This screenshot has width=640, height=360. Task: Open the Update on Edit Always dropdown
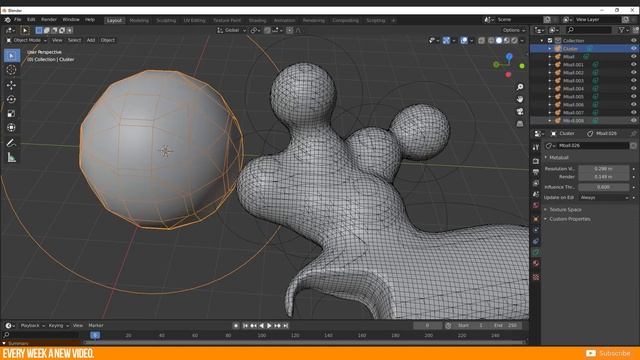pos(604,198)
